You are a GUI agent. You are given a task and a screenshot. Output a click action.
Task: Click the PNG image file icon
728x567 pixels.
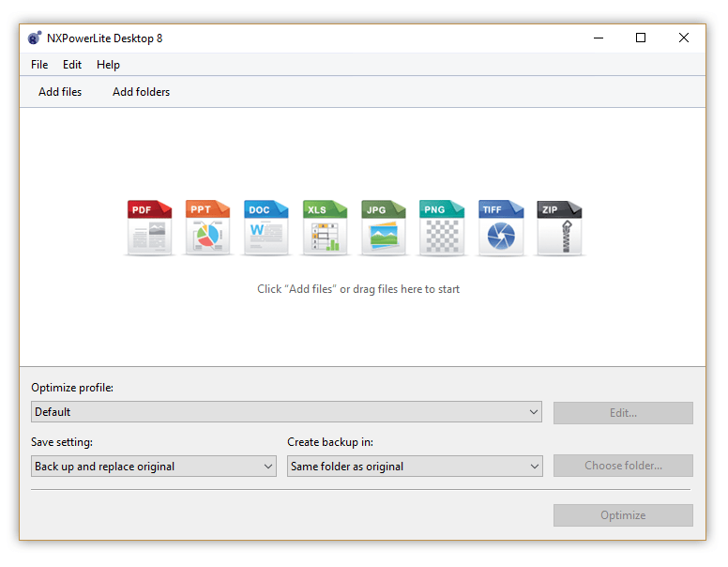(x=442, y=228)
